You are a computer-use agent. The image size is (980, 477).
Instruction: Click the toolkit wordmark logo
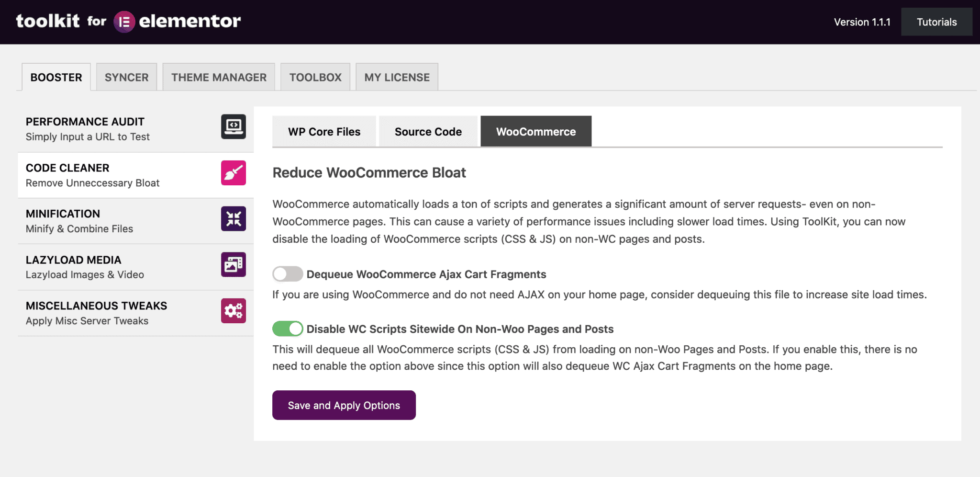[x=47, y=21]
